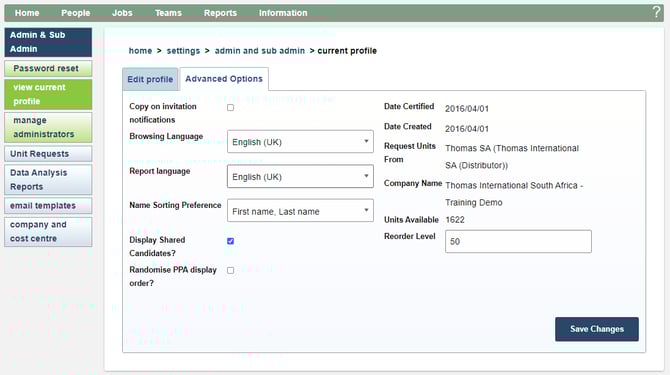Viewport: 670px width, 375px height.
Task: Open the help question mark icon
Action: point(656,12)
